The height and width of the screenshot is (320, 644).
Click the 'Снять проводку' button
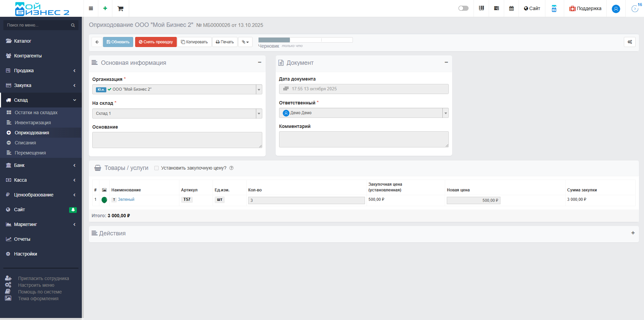pyautogui.click(x=156, y=42)
